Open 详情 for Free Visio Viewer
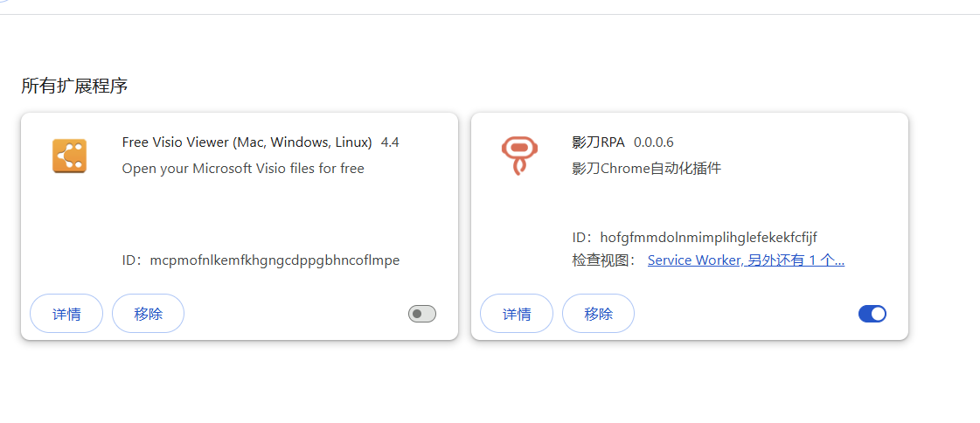The width and height of the screenshot is (980, 423). click(x=66, y=314)
